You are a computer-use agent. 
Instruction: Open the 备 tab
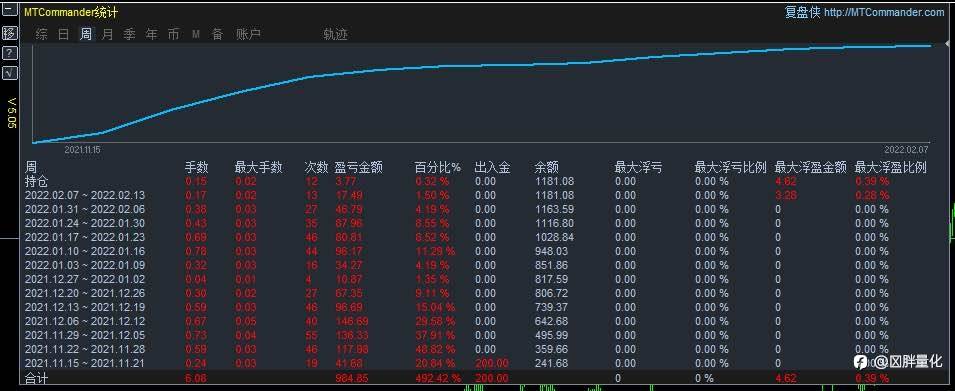coord(217,35)
